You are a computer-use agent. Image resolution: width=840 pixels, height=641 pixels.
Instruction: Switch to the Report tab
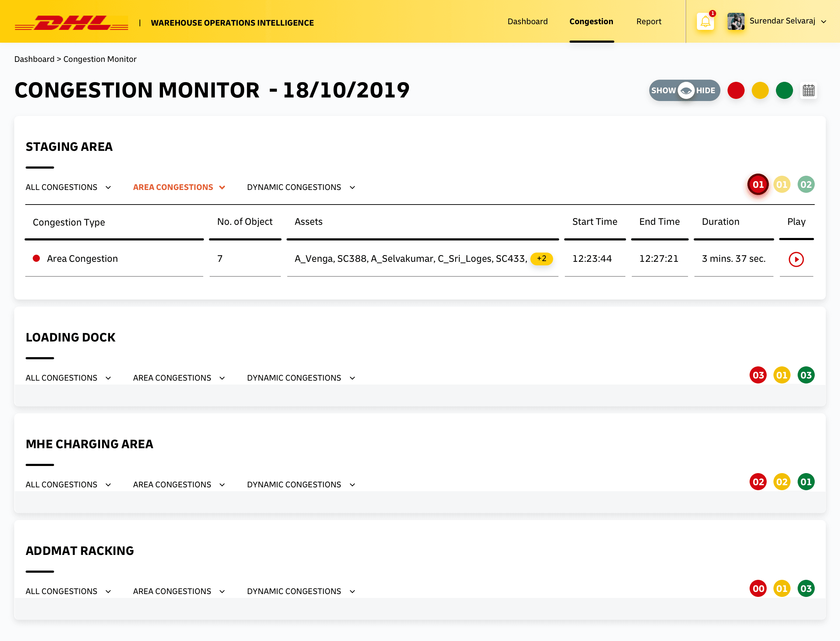tap(648, 21)
